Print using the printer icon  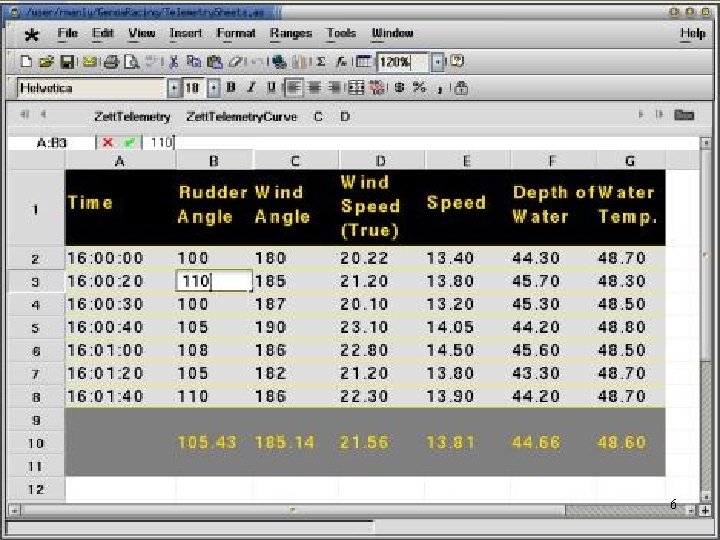pyautogui.click(x=111, y=62)
